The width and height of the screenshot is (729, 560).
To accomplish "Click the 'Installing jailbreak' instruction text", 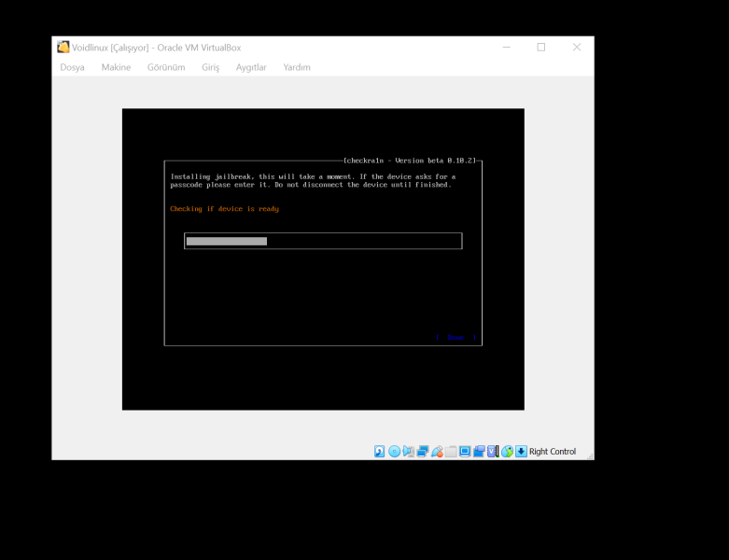I will [313, 180].
